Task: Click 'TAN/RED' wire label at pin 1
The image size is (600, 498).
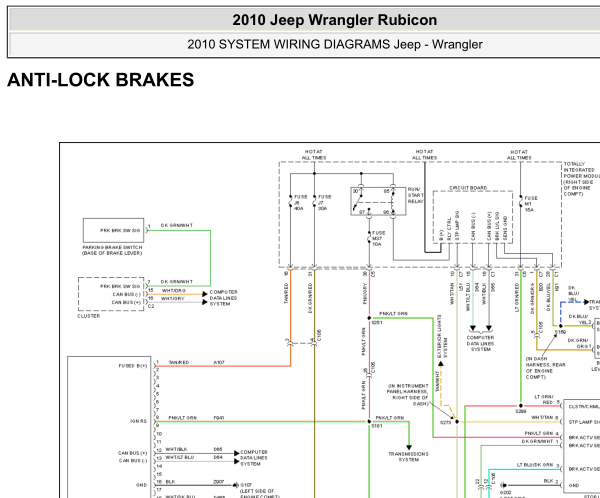Action: 179,362
